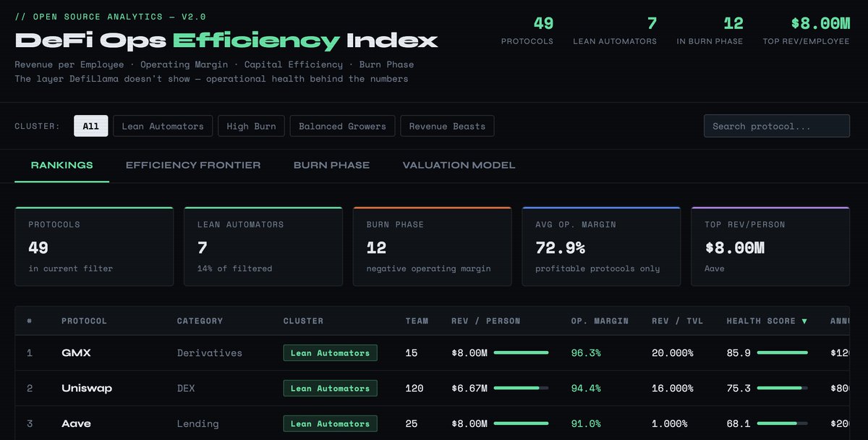Click Uniswap's Lean Automators badge

tap(330, 389)
